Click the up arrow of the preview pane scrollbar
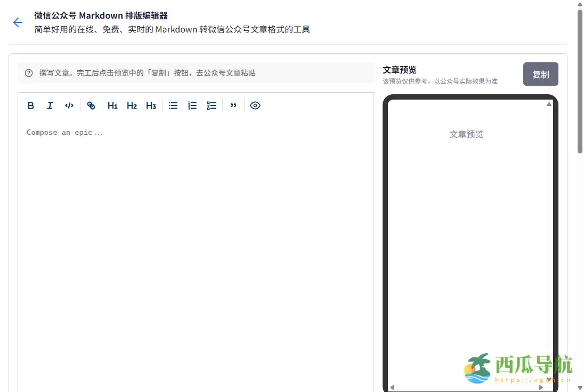The height and width of the screenshot is (392, 584). [x=549, y=104]
